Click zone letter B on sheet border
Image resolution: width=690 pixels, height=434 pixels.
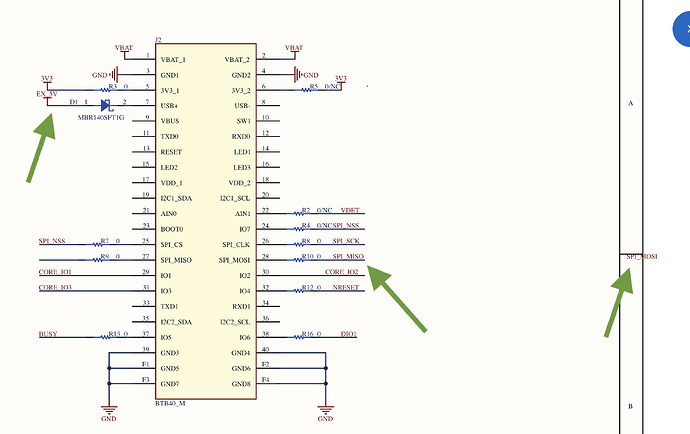click(631, 406)
